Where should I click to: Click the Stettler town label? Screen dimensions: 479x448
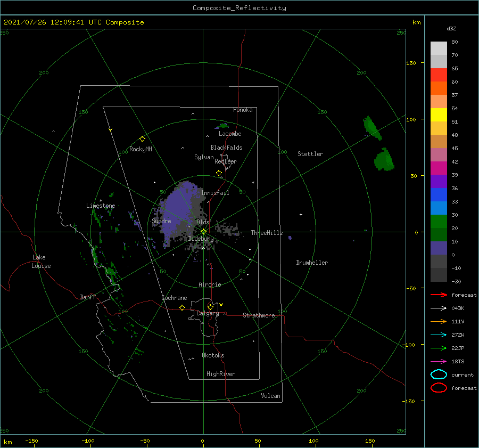click(310, 154)
